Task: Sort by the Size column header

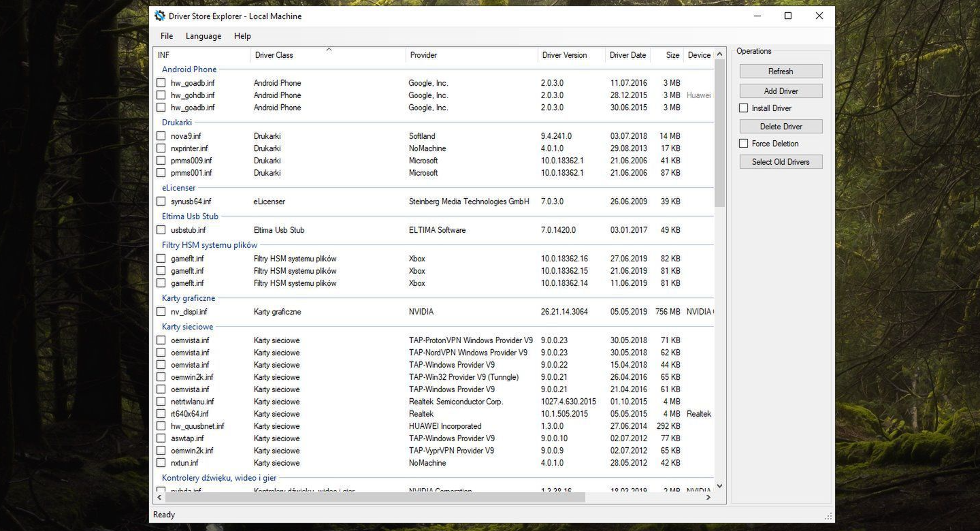Action: 667,55
